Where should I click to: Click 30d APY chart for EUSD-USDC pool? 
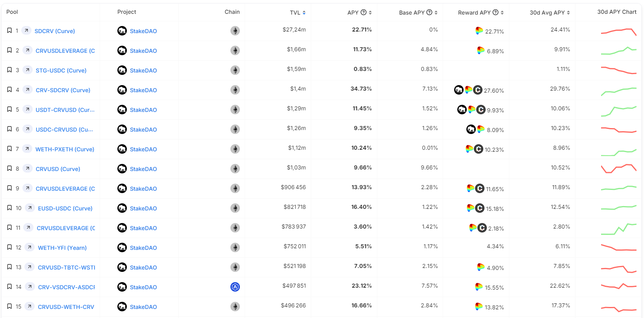pyautogui.click(x=618, y=207)
